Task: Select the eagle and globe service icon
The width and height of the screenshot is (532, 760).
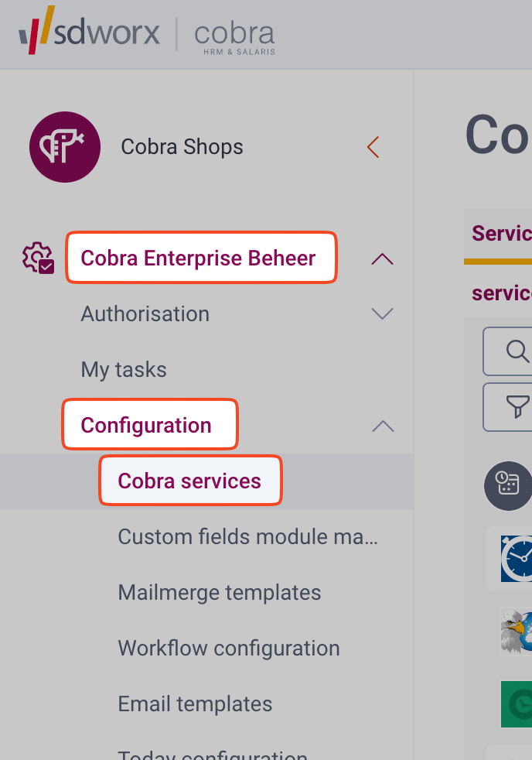Action: (514, 632)
